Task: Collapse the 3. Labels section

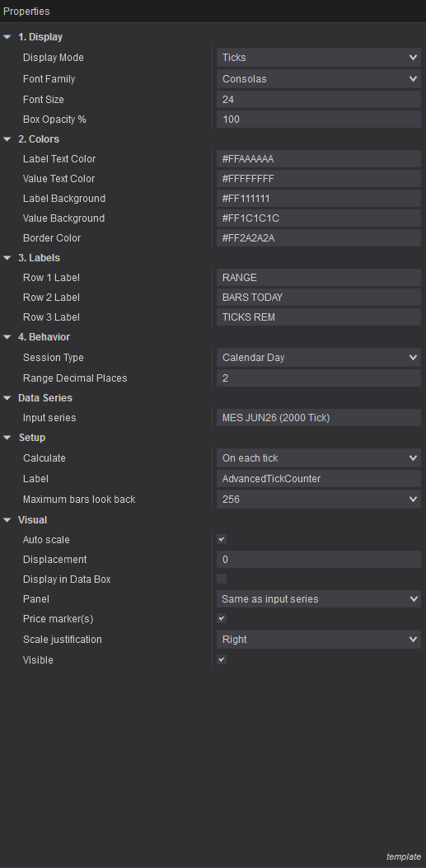Action: tap(7, 258)
